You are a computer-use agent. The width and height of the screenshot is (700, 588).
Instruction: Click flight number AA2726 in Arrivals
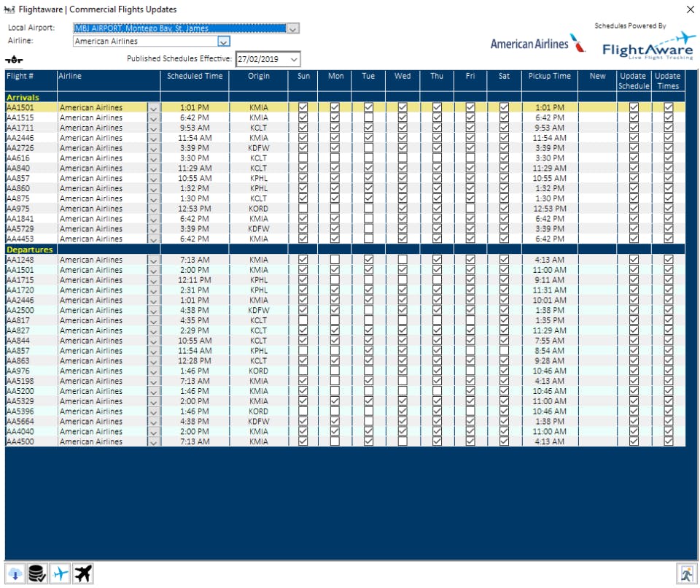20,148
